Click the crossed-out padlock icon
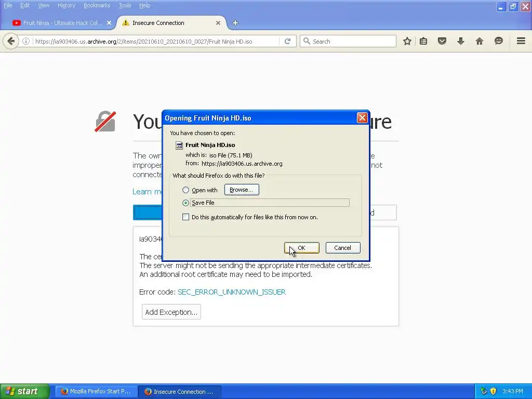The height and width of the screenshot is (399, 532). click(105, 122)
